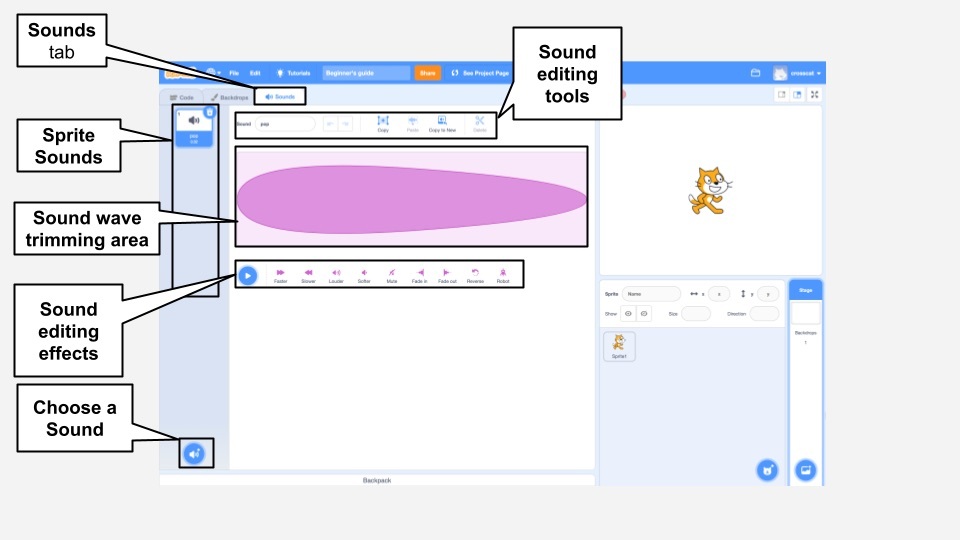Hide the sprite with crossed eye icon
The height and width of the screenshot is (540, 960).
643,313
